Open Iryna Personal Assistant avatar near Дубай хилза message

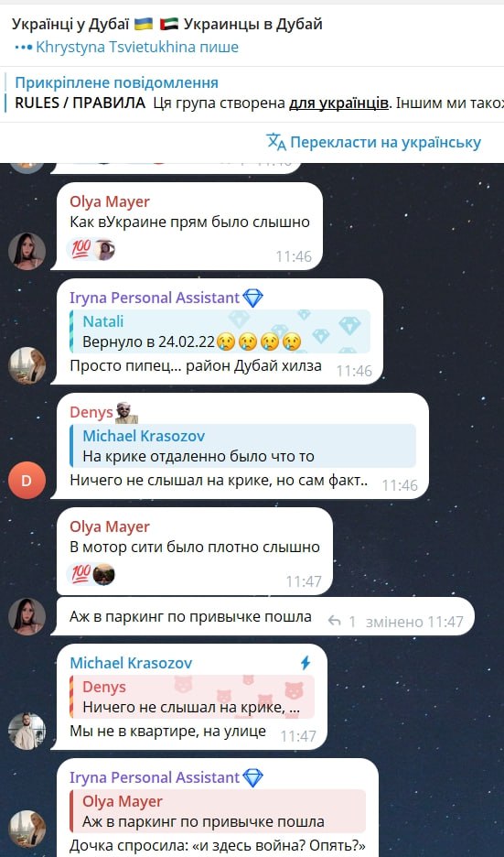27,365
